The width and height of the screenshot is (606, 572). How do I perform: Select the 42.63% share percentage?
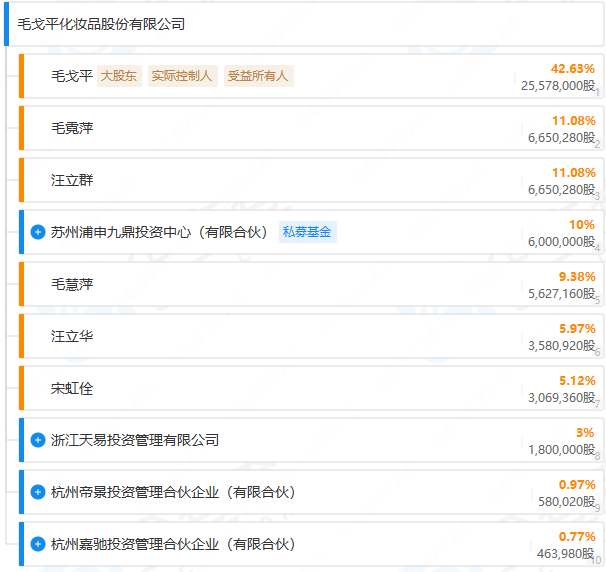573,69
